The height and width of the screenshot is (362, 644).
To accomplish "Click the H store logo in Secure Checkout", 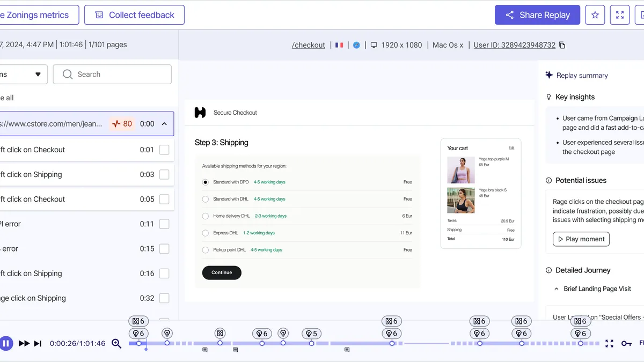I will (200, 113).
